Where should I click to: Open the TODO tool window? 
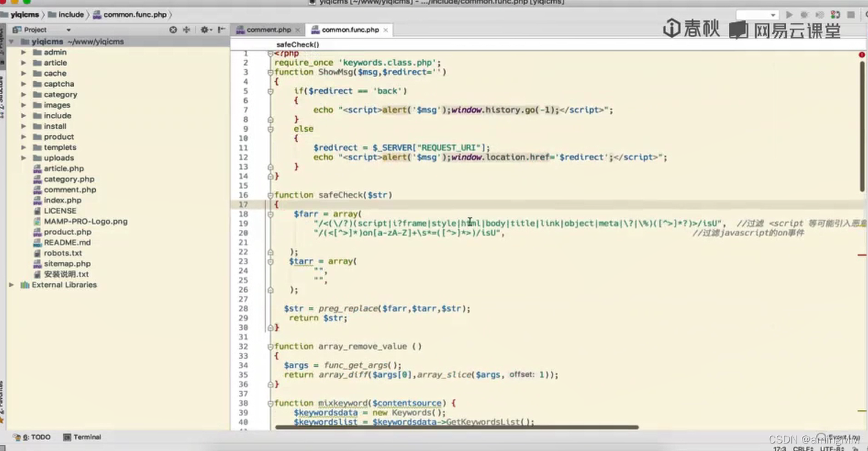pos(32,437)
